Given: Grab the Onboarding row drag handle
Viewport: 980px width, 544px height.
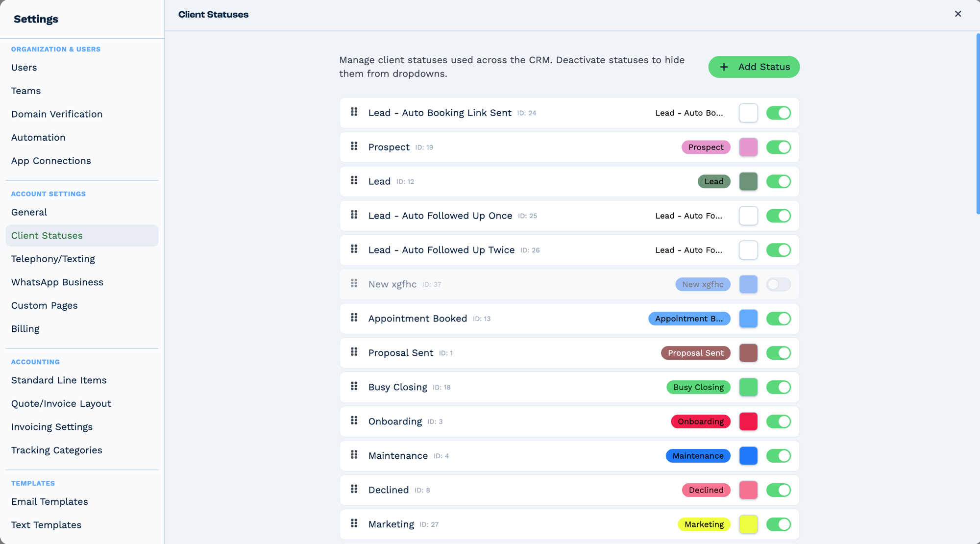Looking at the screenshot, I should click(354, 421).
